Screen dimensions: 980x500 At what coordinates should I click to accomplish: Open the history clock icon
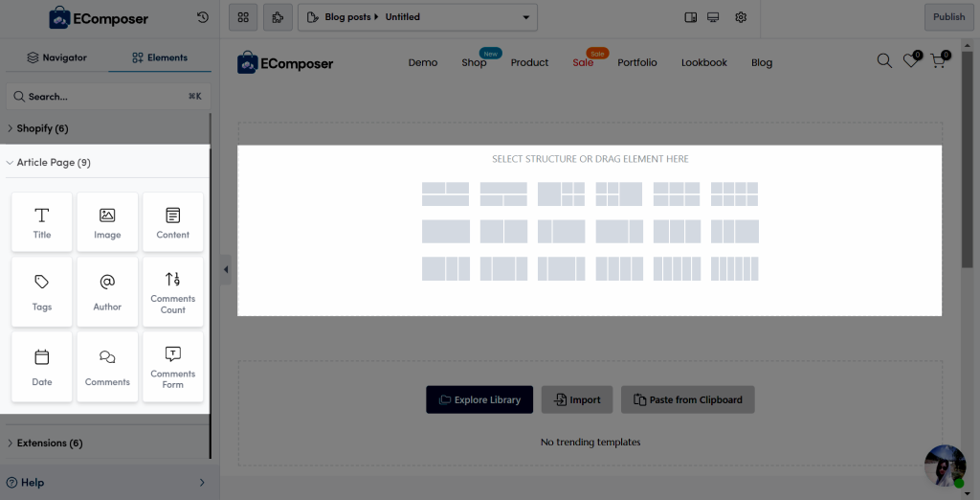click(x=203, y=17)
